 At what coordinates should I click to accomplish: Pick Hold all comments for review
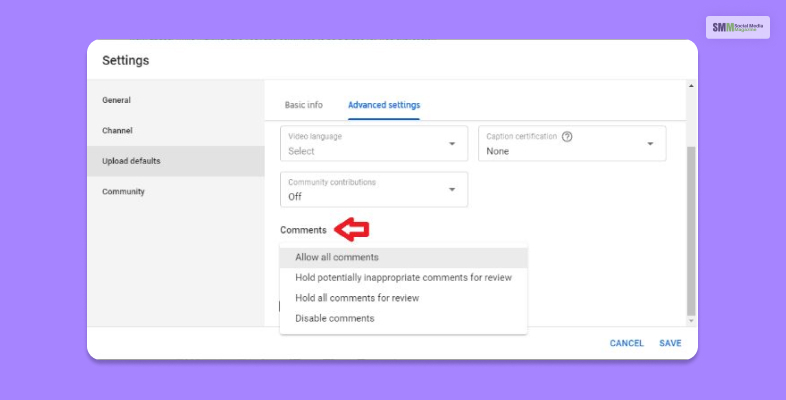[357, 298]
